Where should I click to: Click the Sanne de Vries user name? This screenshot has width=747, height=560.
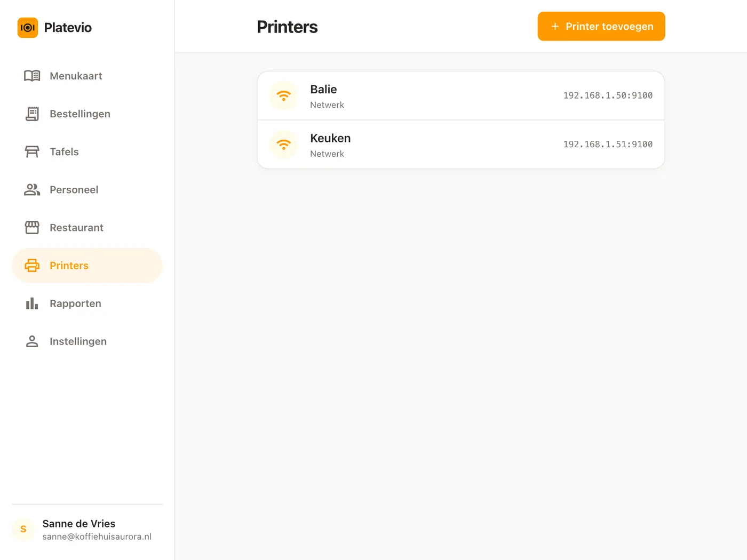tap(79, 523)
